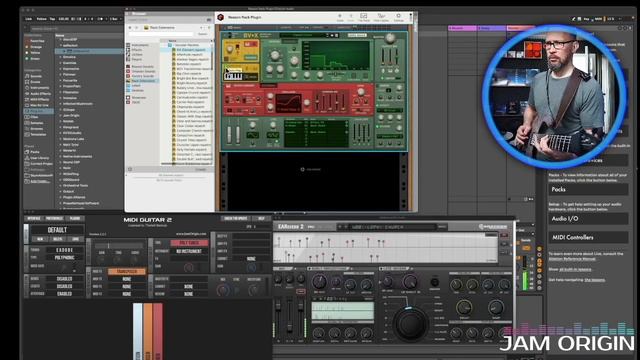Click the cables icon in Reason Rack toolbar
Image resolution: width=640 pixels, height=360 pixels.
click(381, 17)
